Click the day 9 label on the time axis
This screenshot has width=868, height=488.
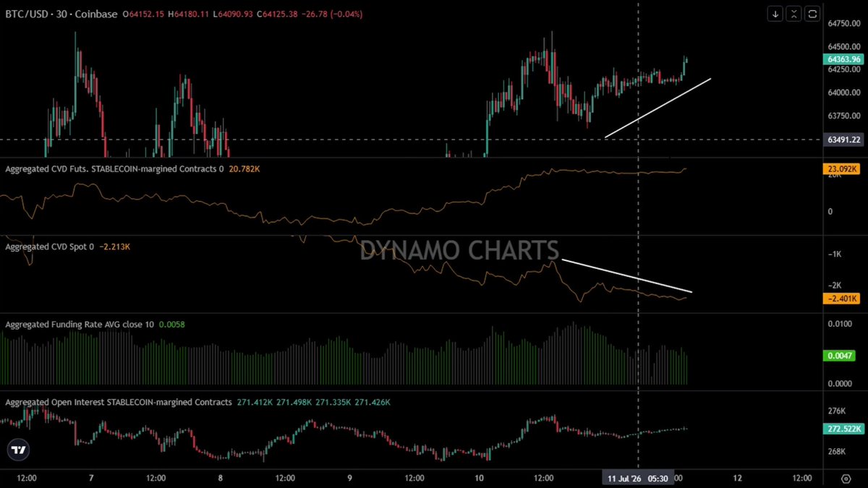point(349,478)
